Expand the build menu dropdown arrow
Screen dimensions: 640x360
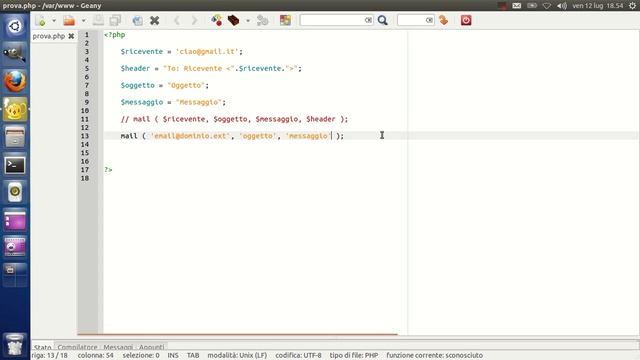[248, 20]
